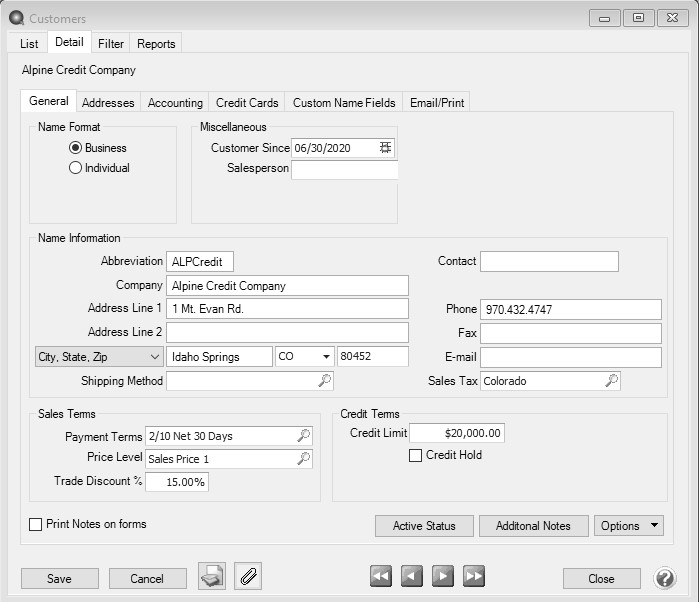
Task: Open the Price Level lookup magnifier
Action: click(x=304, y=458)
